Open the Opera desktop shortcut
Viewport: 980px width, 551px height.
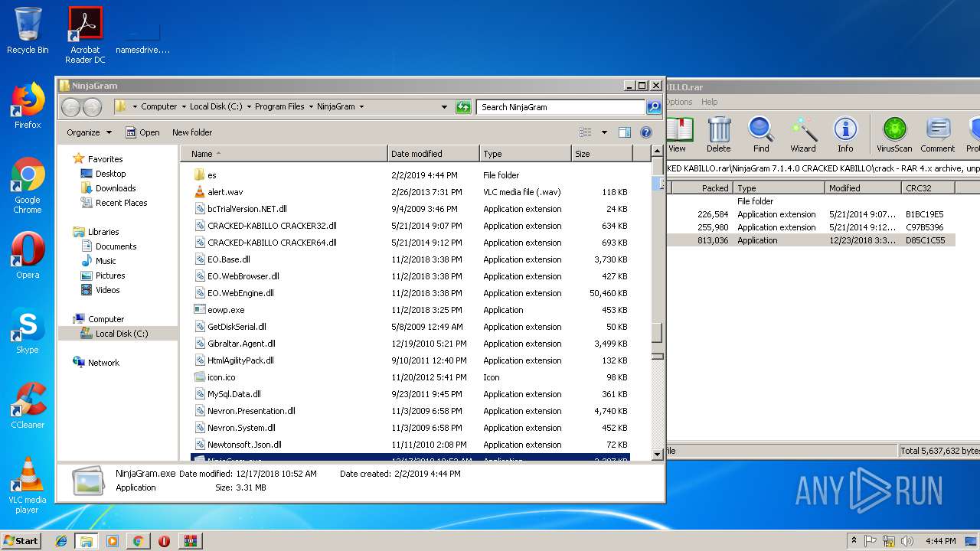coord(28,256)
